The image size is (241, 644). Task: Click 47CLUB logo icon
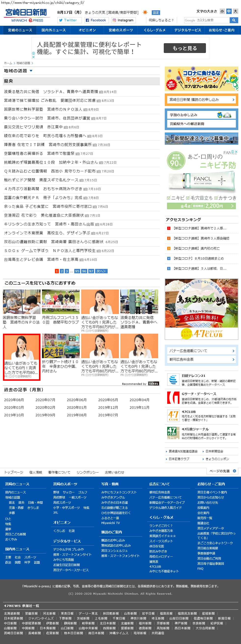coord(173,416)
